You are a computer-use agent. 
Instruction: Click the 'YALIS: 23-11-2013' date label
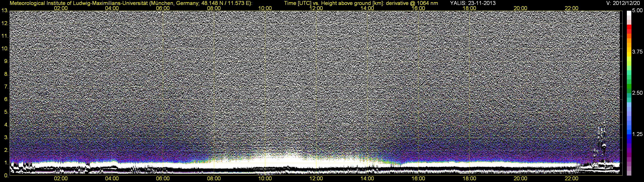[473, 3]
